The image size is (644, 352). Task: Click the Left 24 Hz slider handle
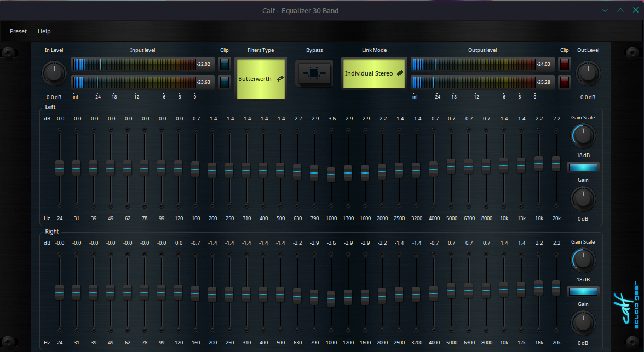coord(60,168)
